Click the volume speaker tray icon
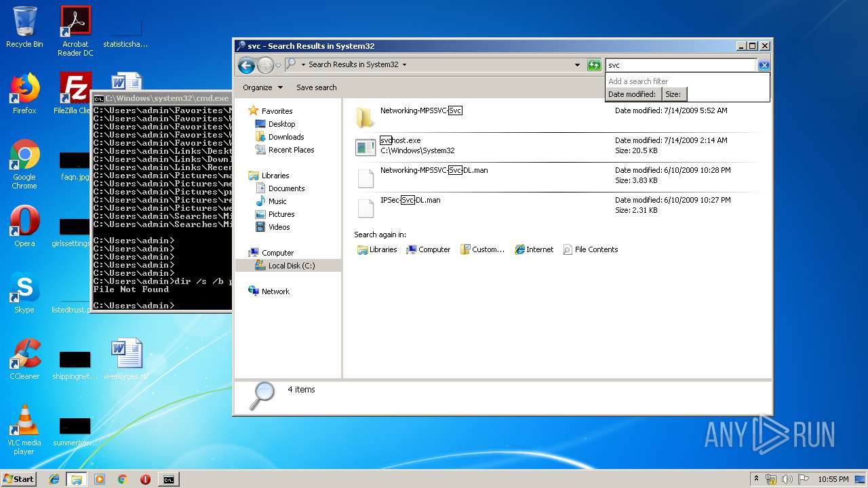This screenshot has height=488, width=868. pos(787,479)
